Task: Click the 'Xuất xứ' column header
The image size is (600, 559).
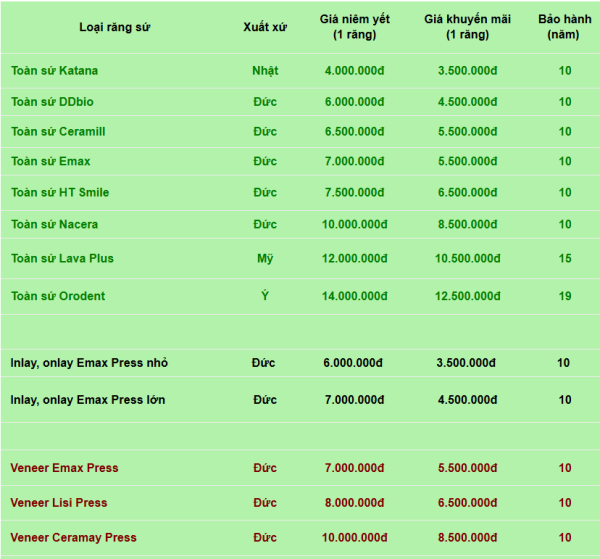Action: 265,27
